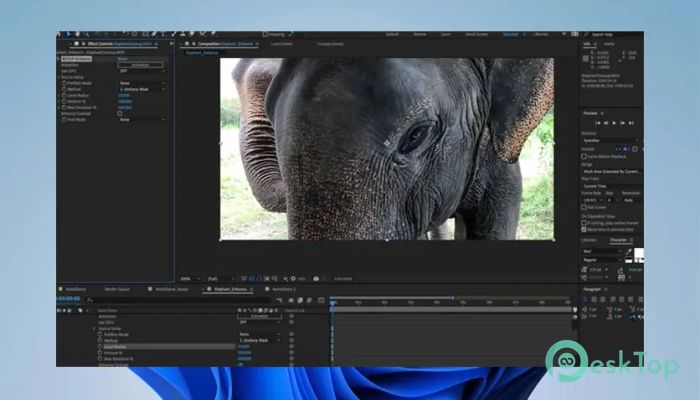Step forward one frame in Preview panel
This screenshot has width=700, height=400.
pyautogui.click(x=623, y=123)
